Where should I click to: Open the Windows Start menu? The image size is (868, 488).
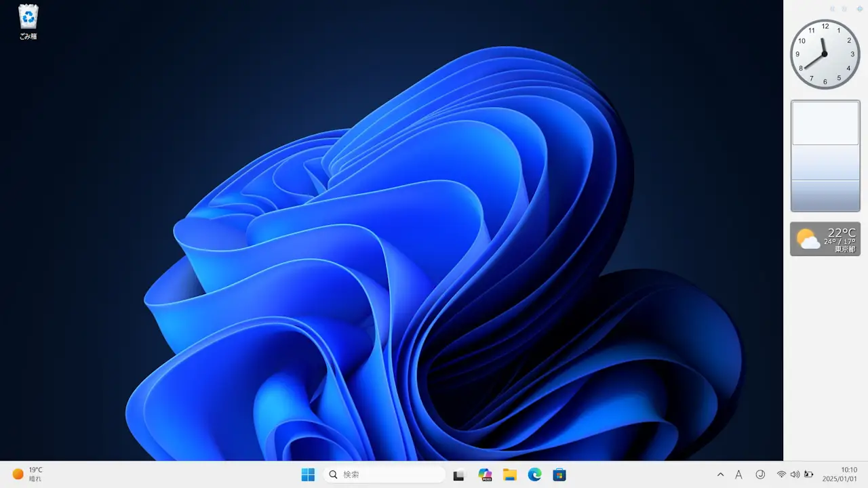(308, 474)
